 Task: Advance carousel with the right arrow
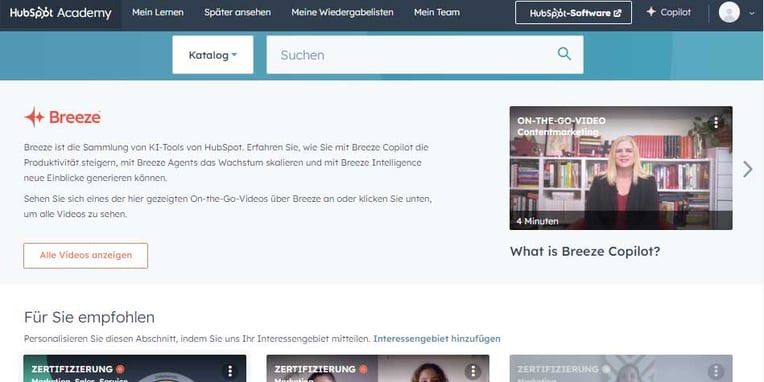pos(748,170)
